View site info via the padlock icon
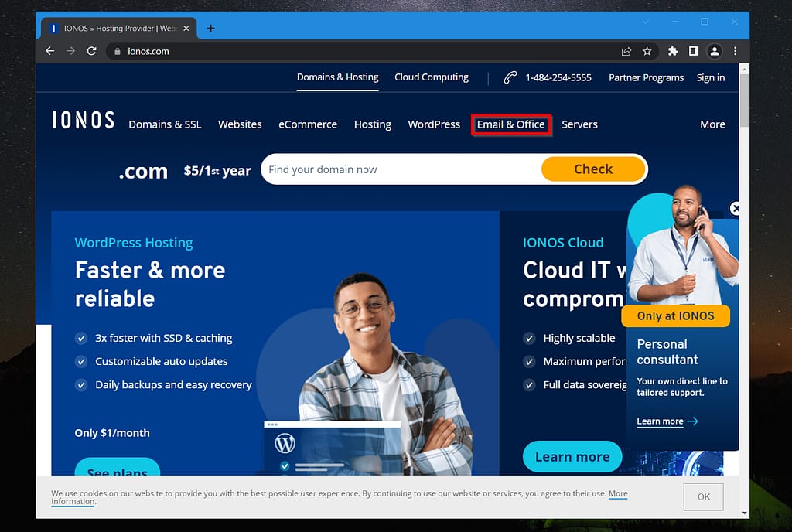Screen dimensions: 792x532 tap(118, 52)
